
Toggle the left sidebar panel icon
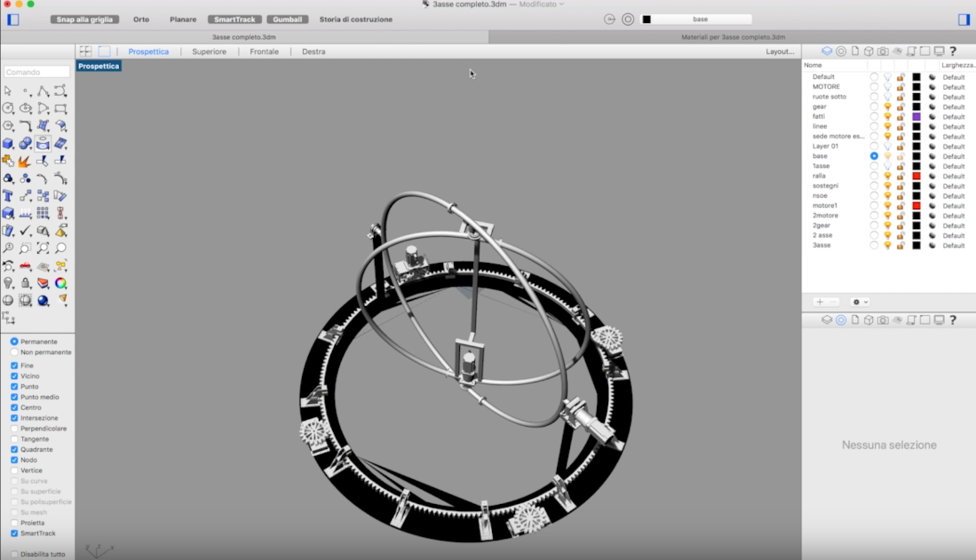[x=13, y=20]
